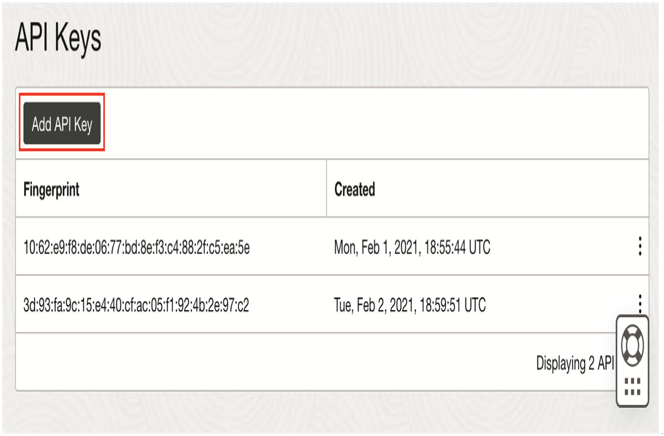This screenshot has width=664, height=436.
Task: Click the API Keys page heading
Action: (x=58, y=38)
